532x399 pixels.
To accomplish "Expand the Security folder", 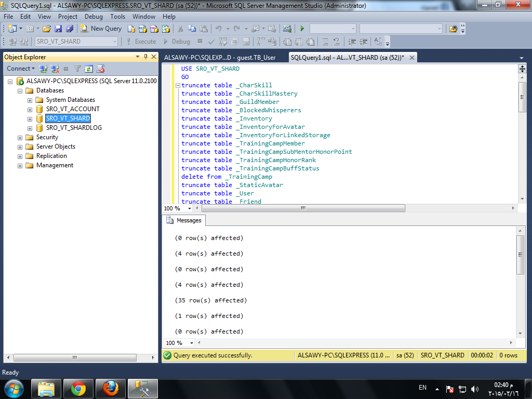I will pyautogui.click(x=20, y=138).
